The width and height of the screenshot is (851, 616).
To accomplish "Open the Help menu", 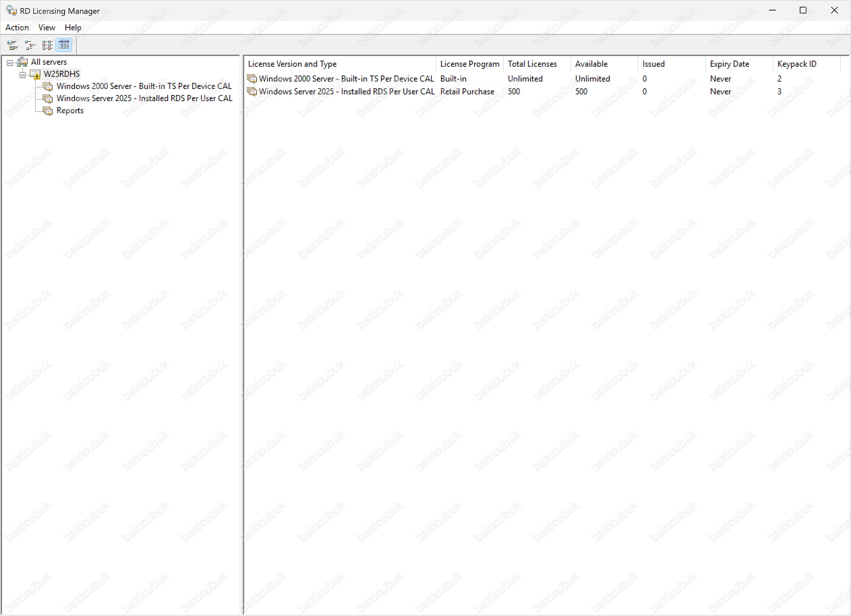I will click(73, 27).
